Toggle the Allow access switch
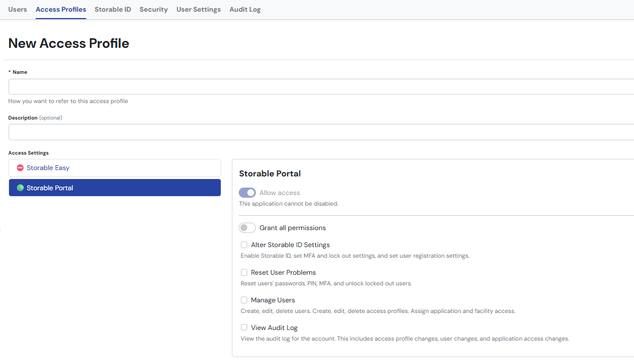Viewport: 634px width, 364px height. 247,193
